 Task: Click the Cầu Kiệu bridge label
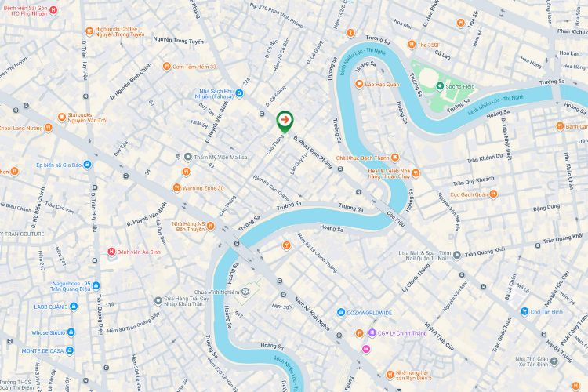coord(397,220)
